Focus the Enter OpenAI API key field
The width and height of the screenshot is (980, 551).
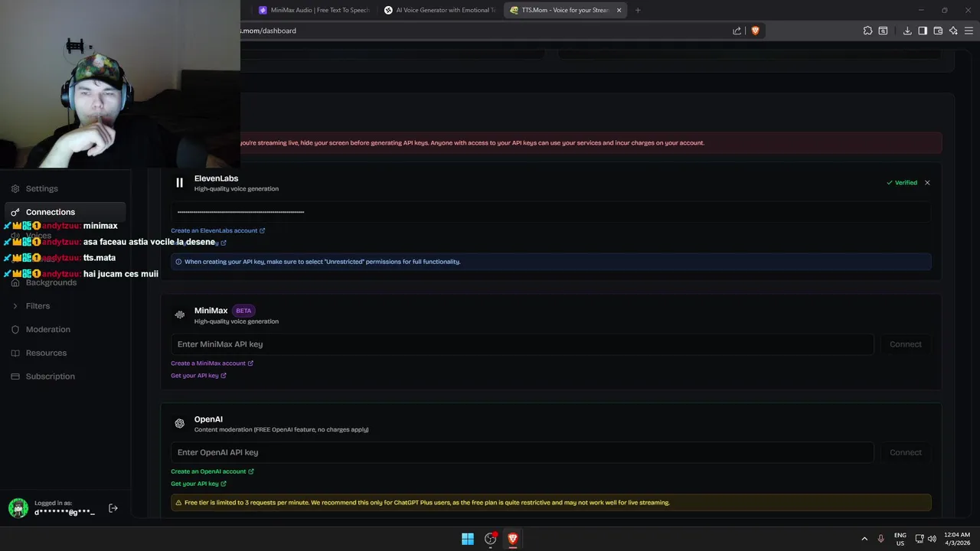[x=522, y=452]
